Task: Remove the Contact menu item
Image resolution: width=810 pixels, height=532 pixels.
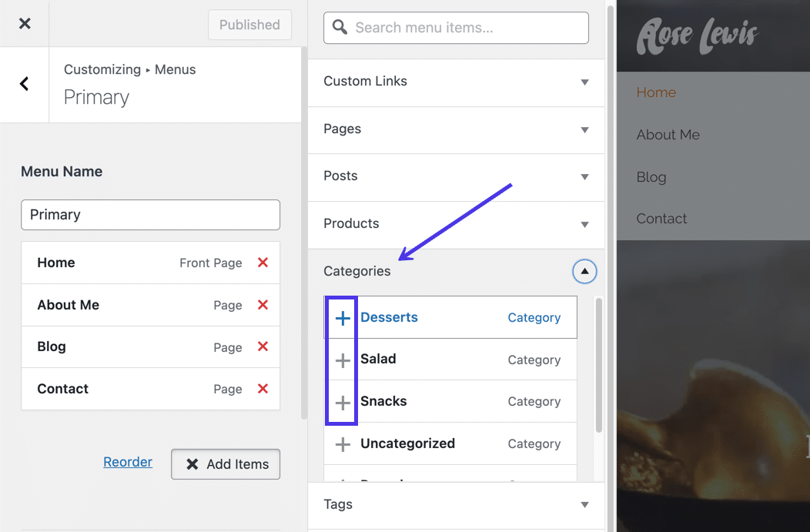Action: coord(262,389)
